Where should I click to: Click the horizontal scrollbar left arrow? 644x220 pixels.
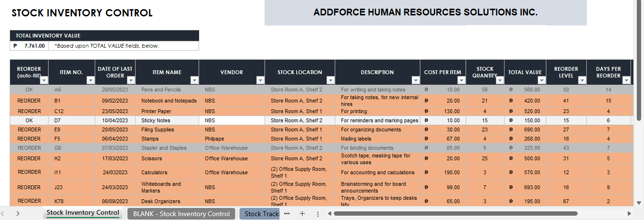coord(329,213)
